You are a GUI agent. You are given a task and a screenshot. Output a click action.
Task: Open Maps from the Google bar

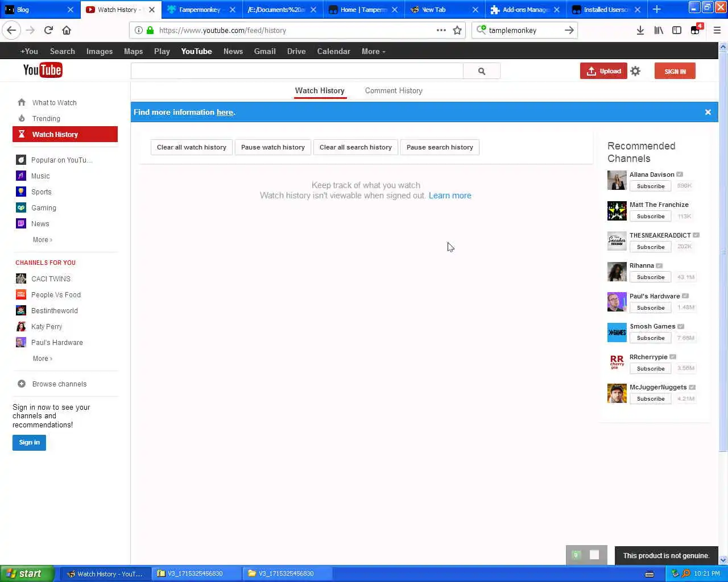pyautogui.click(x=133, y=51)
